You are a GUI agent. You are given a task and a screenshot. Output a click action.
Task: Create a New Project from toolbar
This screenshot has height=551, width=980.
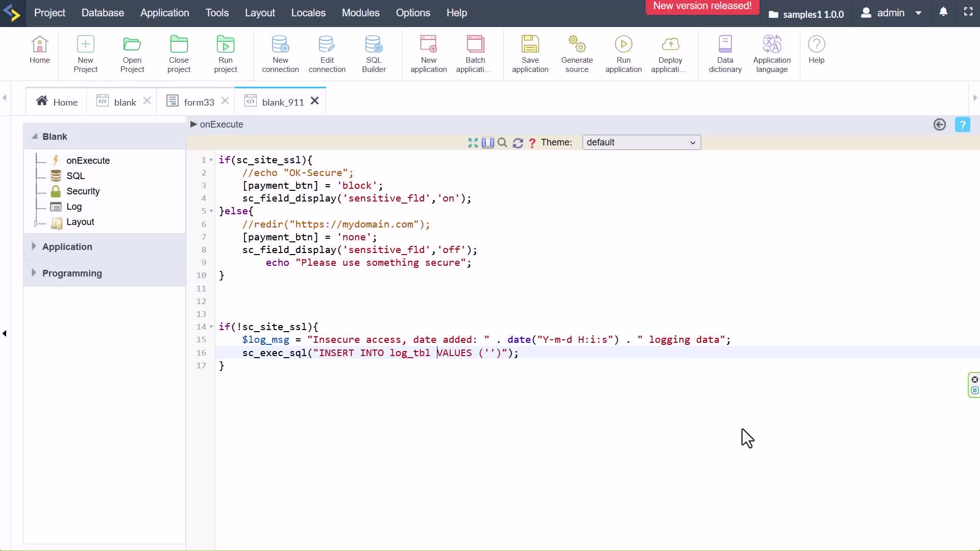tap(85, 54)
